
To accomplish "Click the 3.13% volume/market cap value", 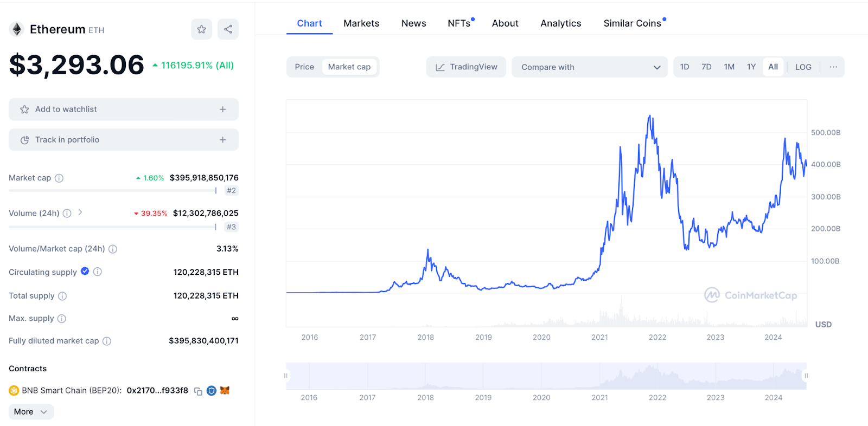I will pyautogui.click(x=227, y=249).
